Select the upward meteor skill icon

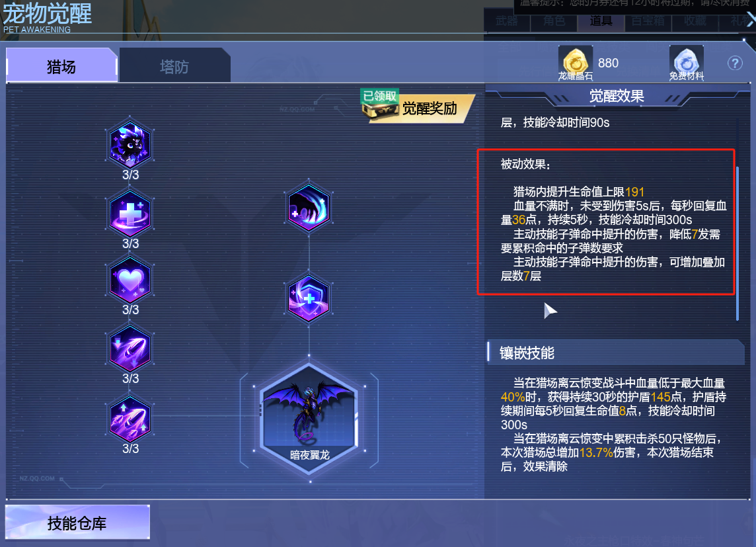click(130, 419)
